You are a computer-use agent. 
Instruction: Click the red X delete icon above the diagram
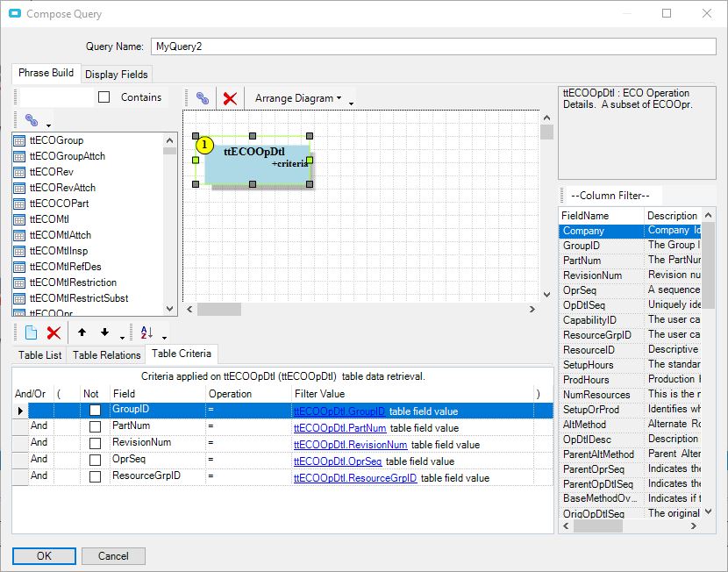click(x=230, y=98)
